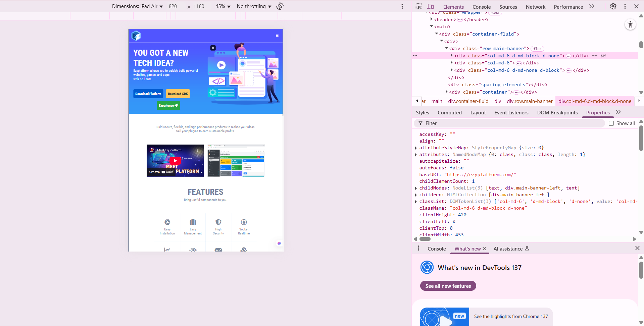The height and width of the screenshot is (326, 644).
Task: Open the drawer three-dot menu
Action: [x=418, y=248]
